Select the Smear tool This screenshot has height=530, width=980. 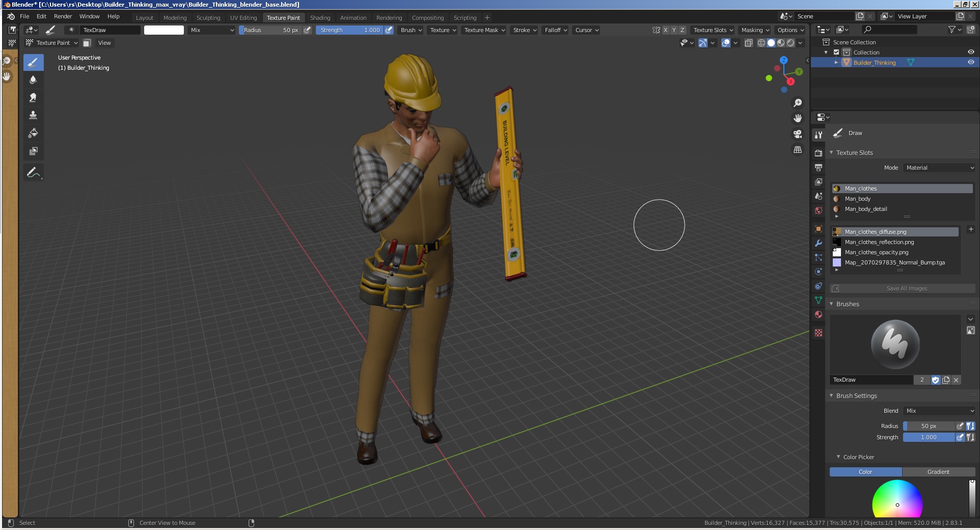[33, 97]
